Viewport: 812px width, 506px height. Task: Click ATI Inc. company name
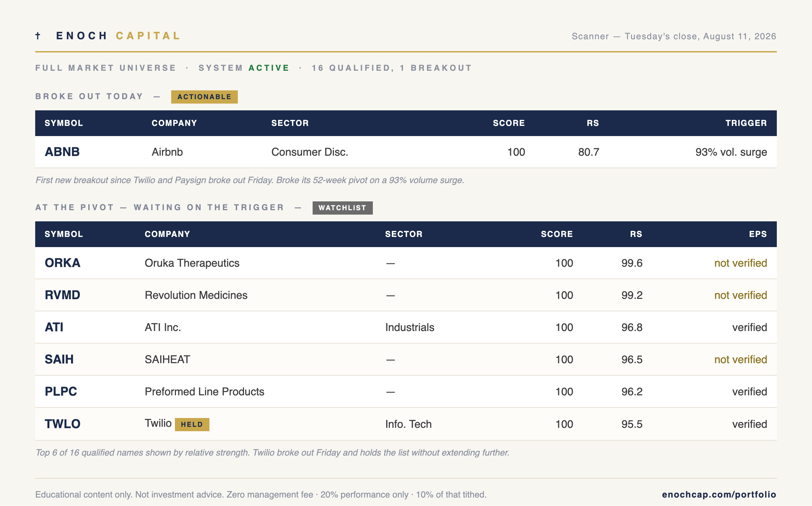point(163,327)
